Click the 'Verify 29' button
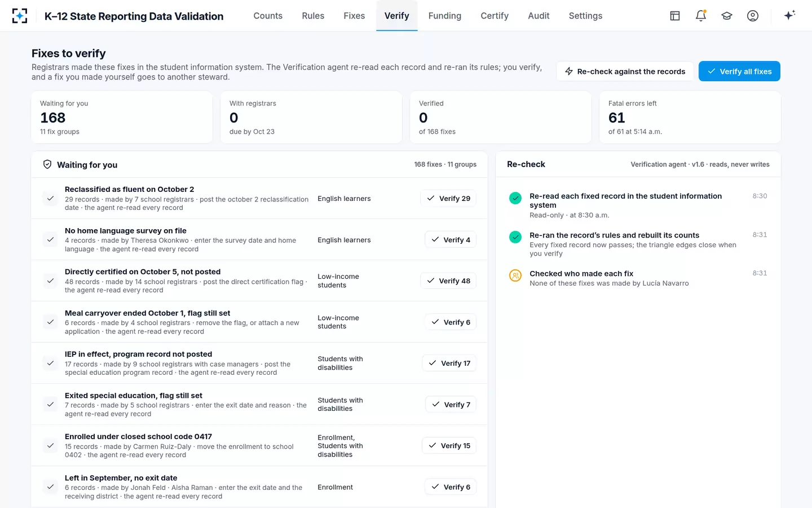The width and height of the screenshot is (812, 508). pos(448,199)
